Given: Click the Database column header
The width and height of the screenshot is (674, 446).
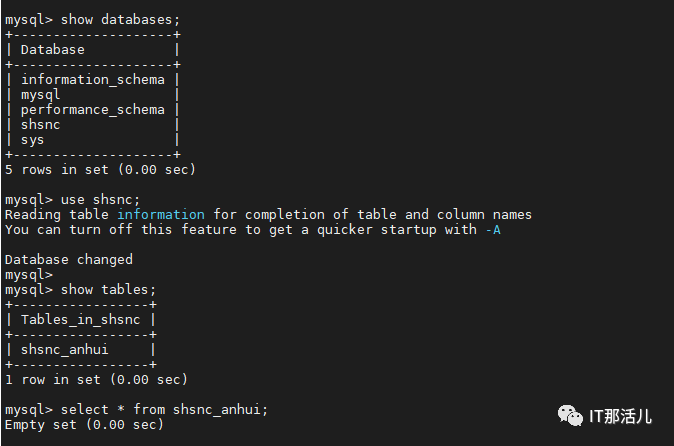Looking at the screenshot, I should pos(53,50).
